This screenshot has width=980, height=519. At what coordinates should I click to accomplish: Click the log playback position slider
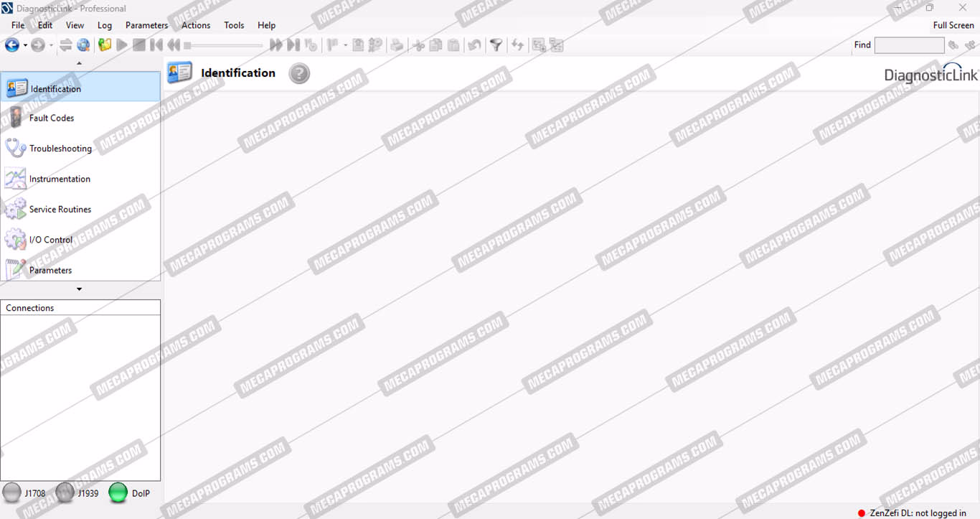[x=223, y=45]
